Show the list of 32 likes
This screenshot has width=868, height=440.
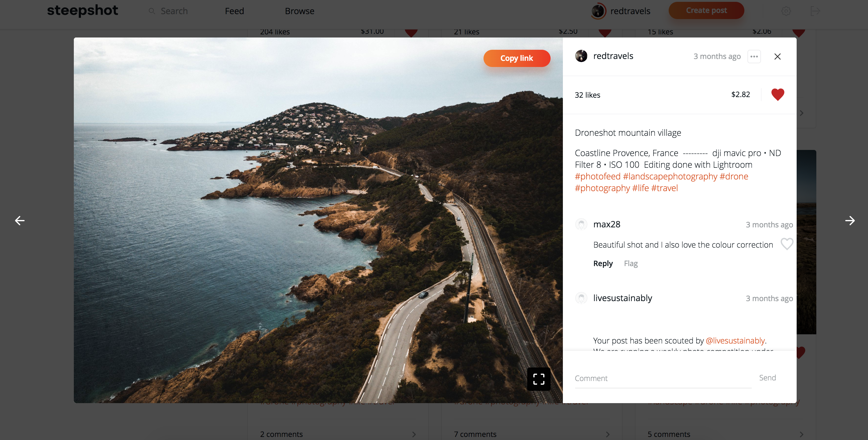coord(587,95)
